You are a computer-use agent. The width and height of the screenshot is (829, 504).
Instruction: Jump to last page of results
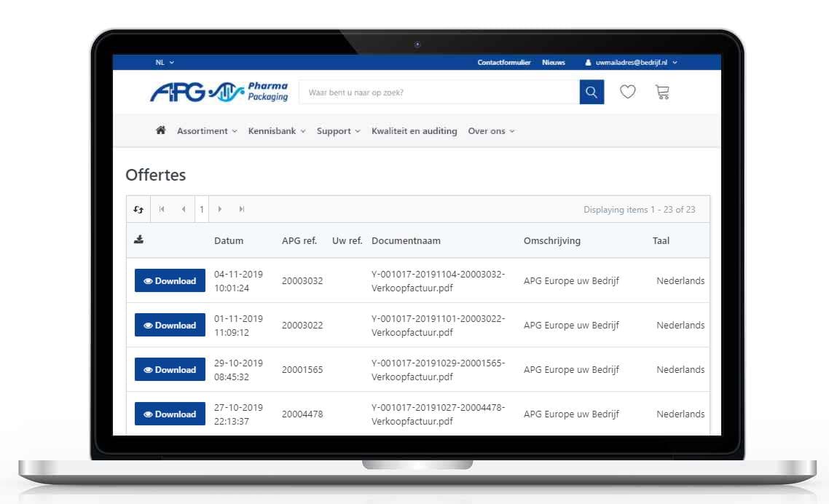242,210
